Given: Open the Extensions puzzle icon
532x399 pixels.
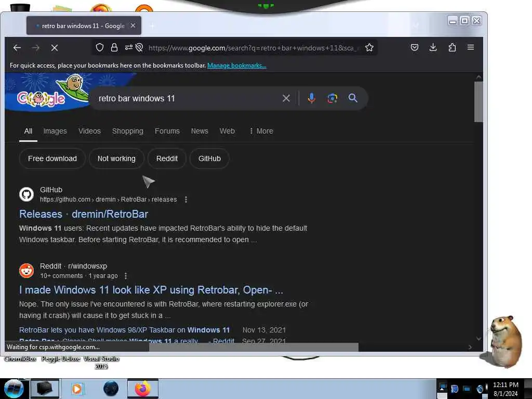Looking at the screenshot, I should click(x=452, y=47).
